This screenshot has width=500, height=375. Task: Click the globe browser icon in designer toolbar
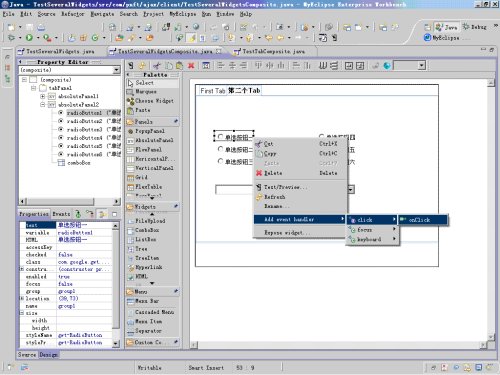click(x=387, y=66)
